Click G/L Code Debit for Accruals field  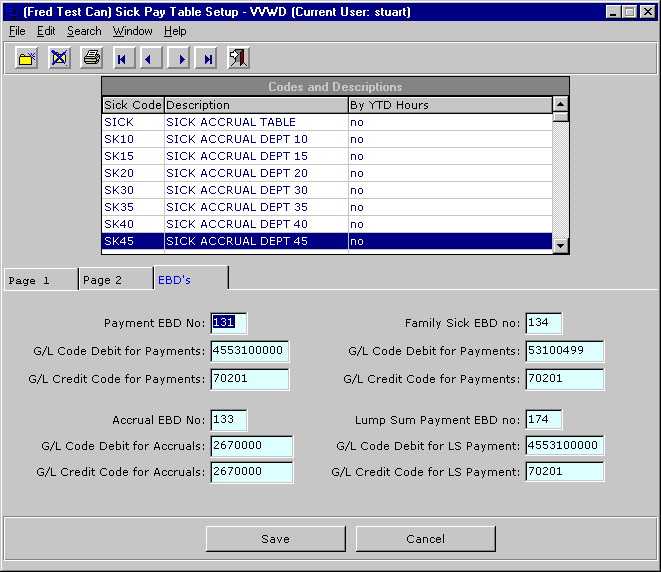pyautogui.click(x=251, y=445)
